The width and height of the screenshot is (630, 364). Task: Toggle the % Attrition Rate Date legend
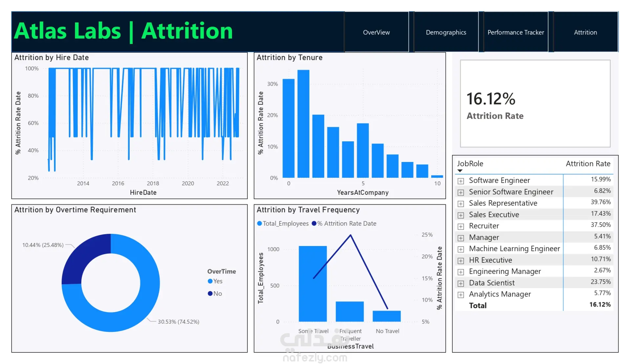coord(344,224)
